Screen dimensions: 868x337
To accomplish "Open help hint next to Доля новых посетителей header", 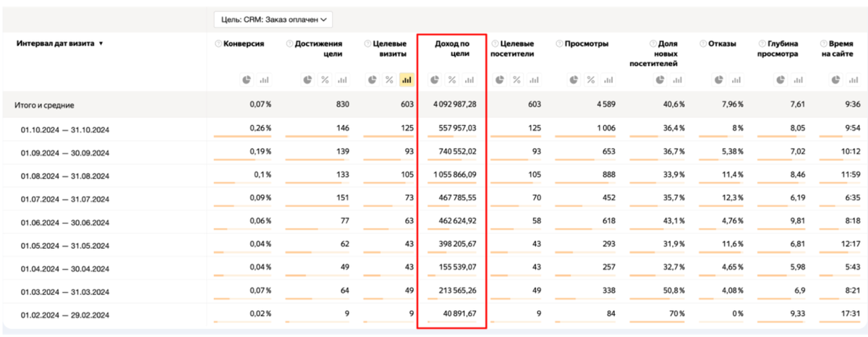I will (652, 44).
